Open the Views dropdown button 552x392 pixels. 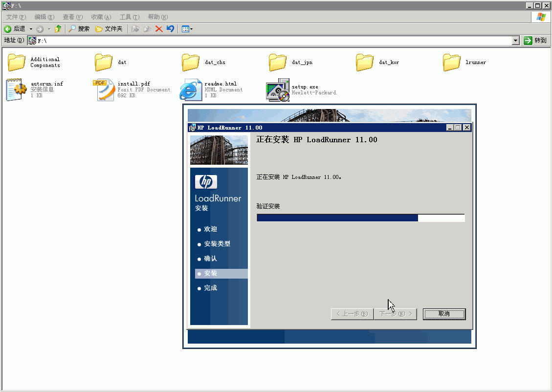(x=187, y=29)
